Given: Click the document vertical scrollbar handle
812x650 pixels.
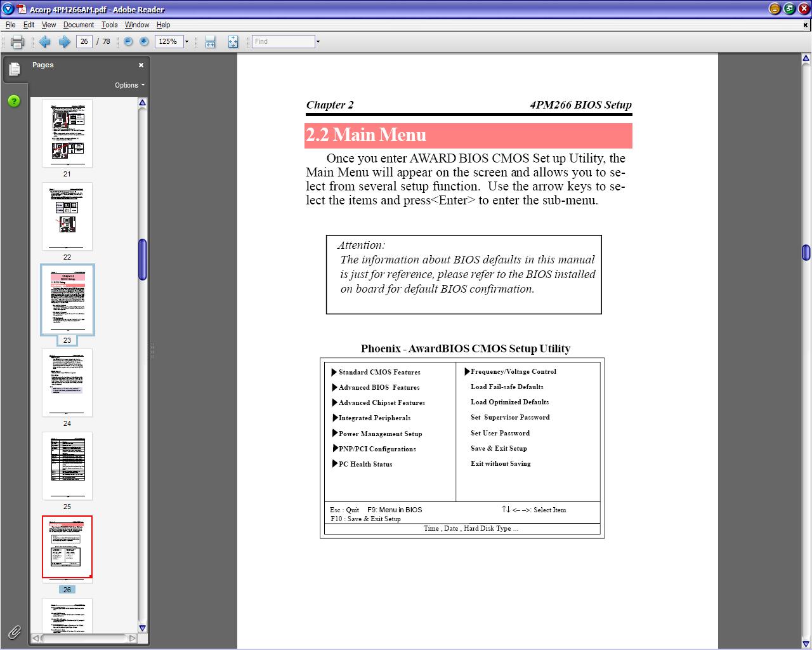Looking at the screenshot, I should (806, 253).
